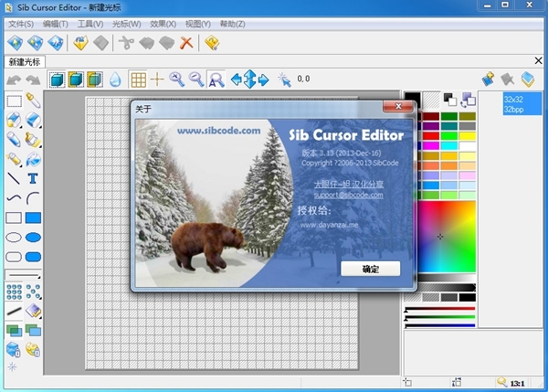This screenshot has width=548, height=392.
Task: Adjust the blue channel slider
Action: 439,325
